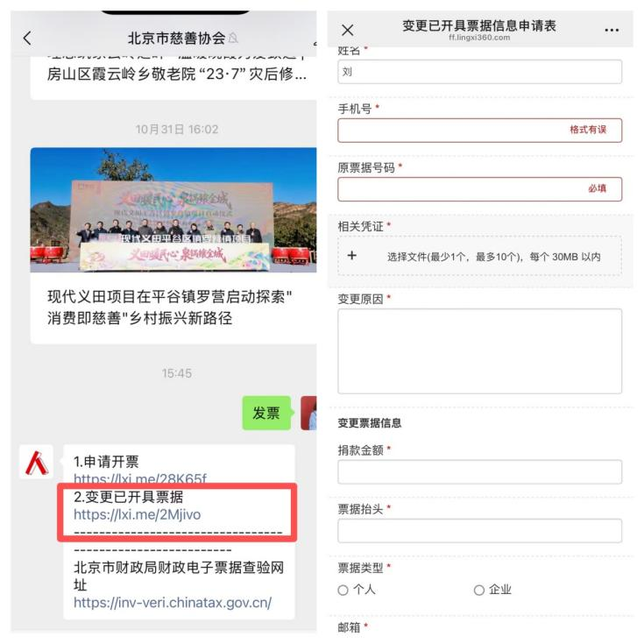This screenshot has height=644, width=644.
Task: Click the 变更原因 text area
Action: click(x=480, y=351)
